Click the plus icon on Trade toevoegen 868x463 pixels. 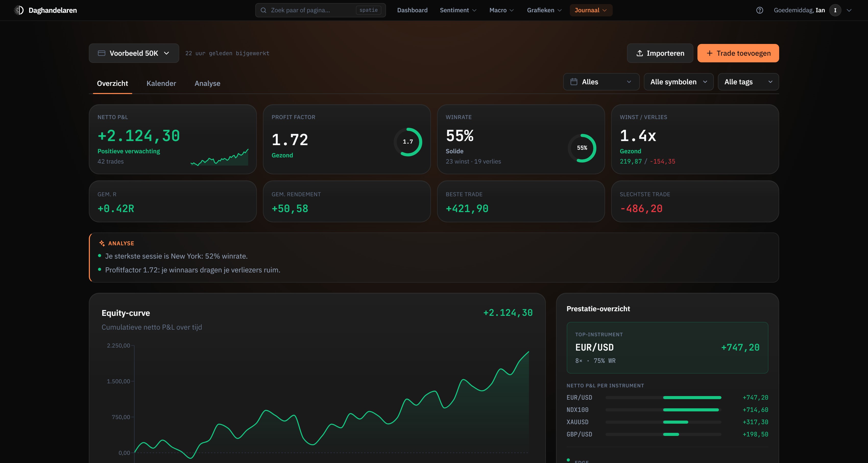click(710, 53)
